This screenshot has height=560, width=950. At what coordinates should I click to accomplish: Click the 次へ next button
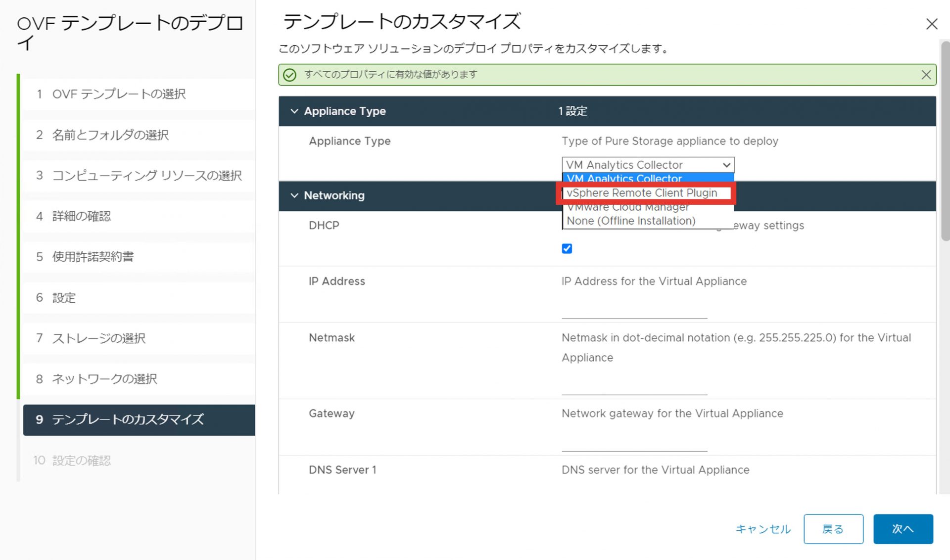(903, 529)
